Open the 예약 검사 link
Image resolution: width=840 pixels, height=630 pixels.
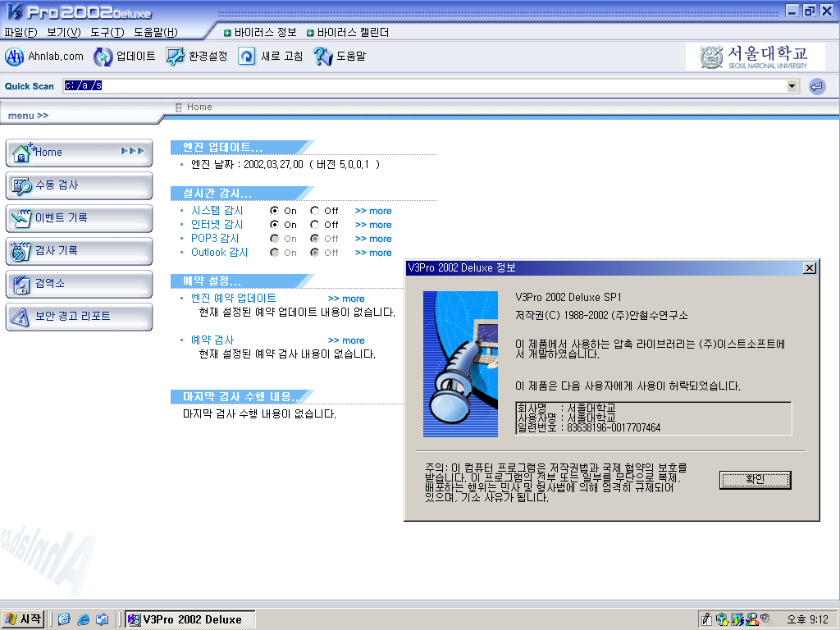(x=212, y=340)
